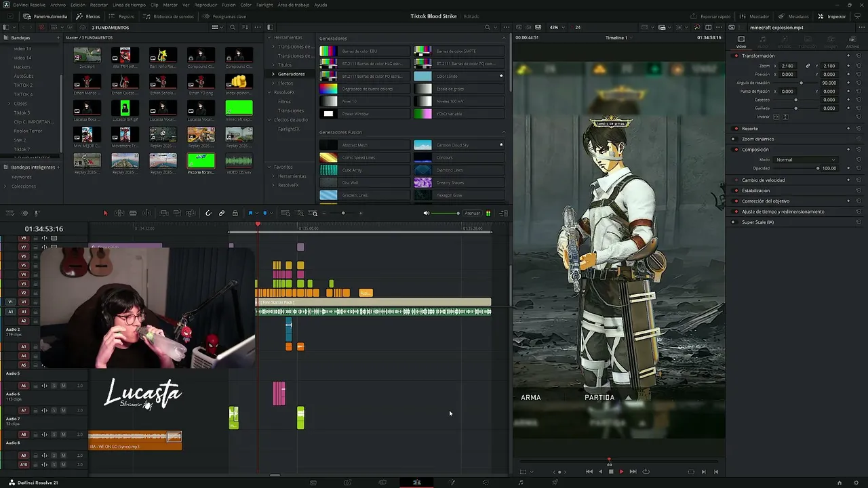Flip horizontally in Invertir row

(x=777, y=117)
